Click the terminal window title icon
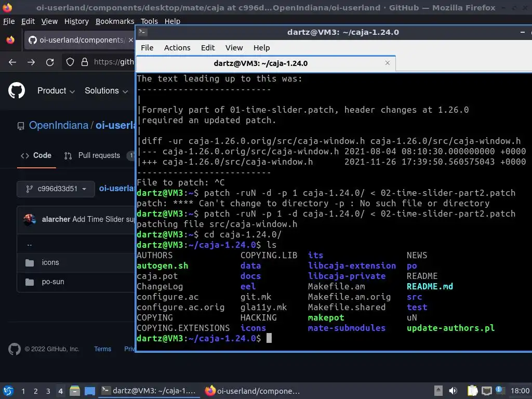This screenshot has height=399, width=532. [x=142, y=32]
